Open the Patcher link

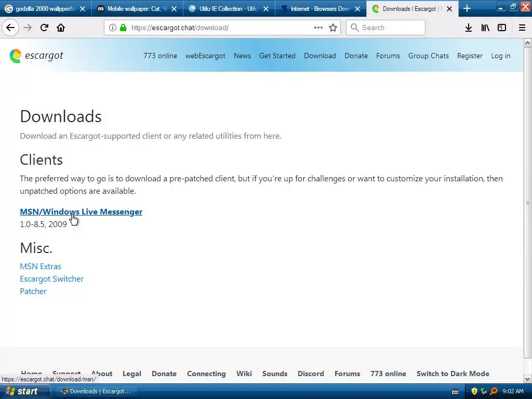pyautogui.click(x=33, y=291)
